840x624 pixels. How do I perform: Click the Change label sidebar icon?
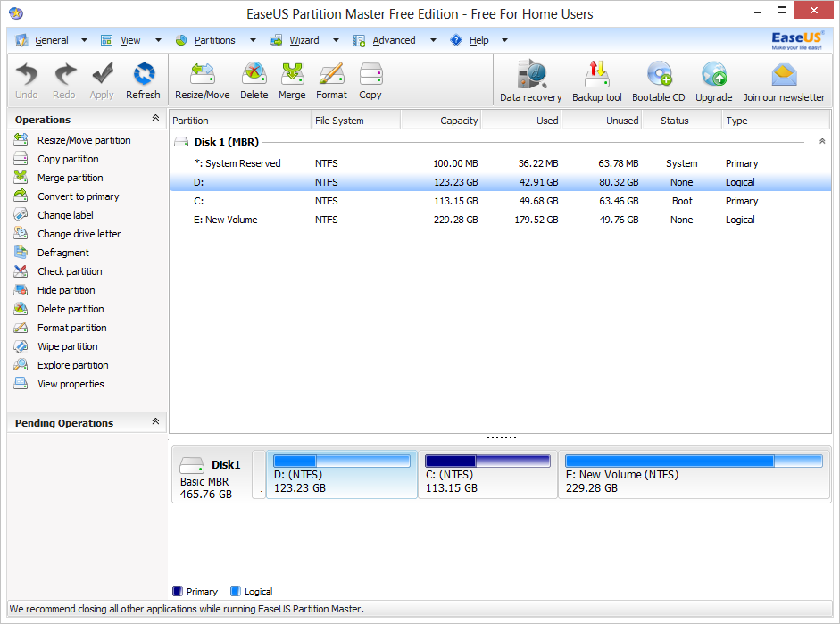21,215
